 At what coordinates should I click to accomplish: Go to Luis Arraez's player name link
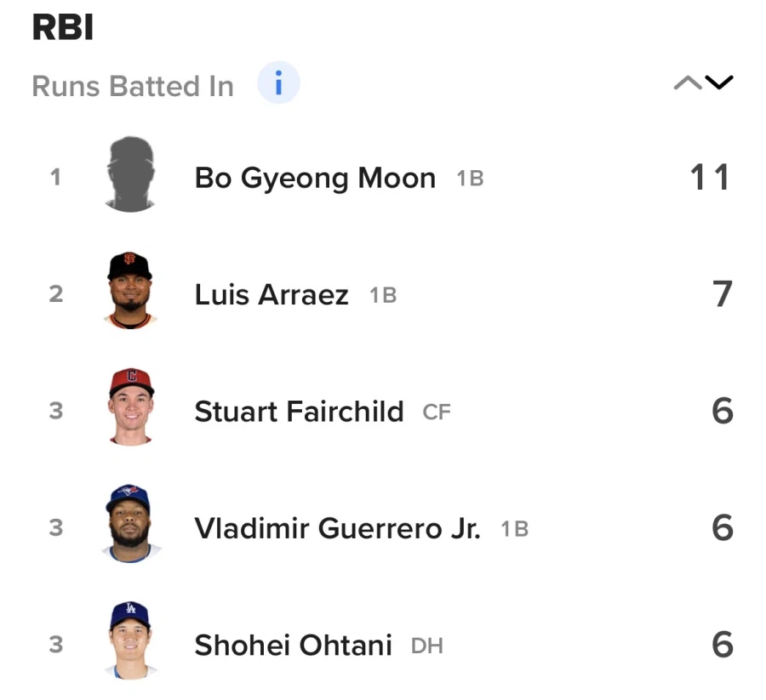pyautogui.click(x=272, y=295)
